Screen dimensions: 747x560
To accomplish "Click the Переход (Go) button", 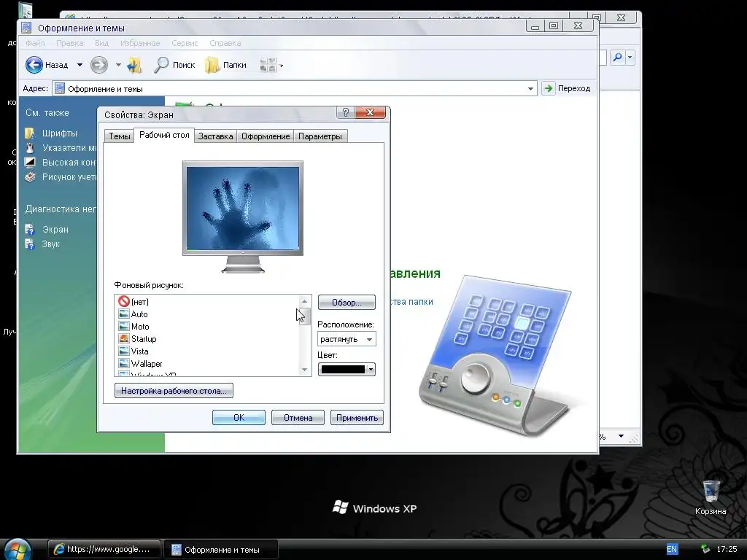I will point(568,88).
